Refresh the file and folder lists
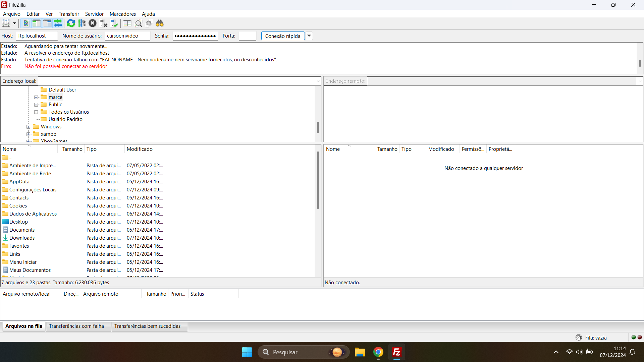The height and width of the screenshot is (362, 644). (x=71, y=23)
